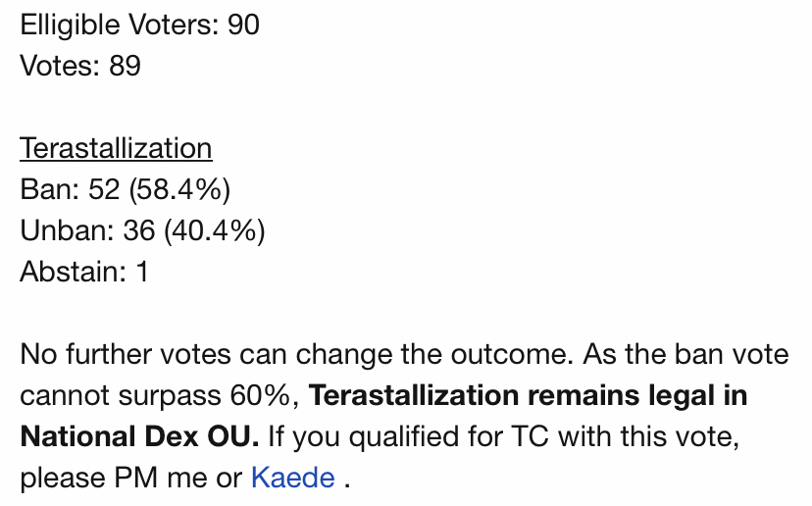This screenshot has width=812, height=506.
Task: Click the 'Votes: 89' line
Action: point(80,66)
